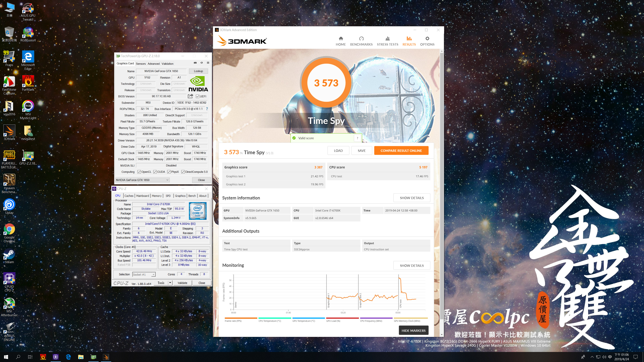644x362 pixels.
Task: Click GPU-Z refresh icon
Action: pos(201,63)
